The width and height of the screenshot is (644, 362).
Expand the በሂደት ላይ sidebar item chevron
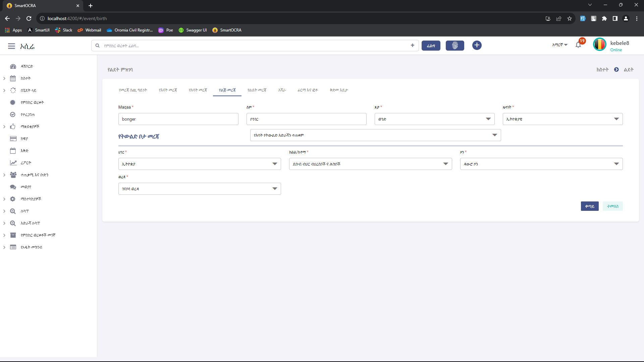pos(4,90)
